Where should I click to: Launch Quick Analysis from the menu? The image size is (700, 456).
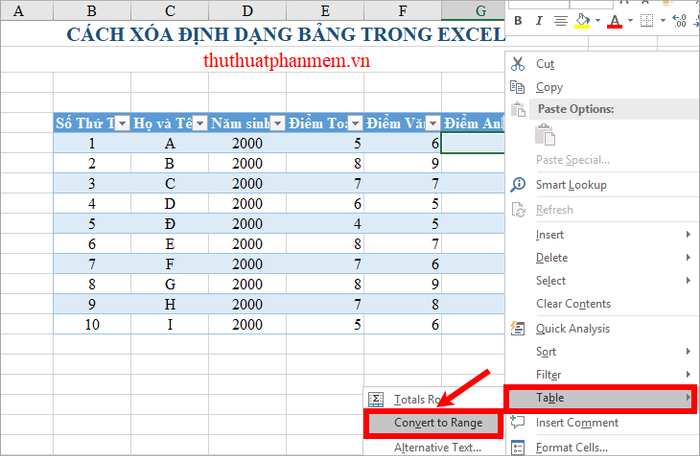click(573, 329)
